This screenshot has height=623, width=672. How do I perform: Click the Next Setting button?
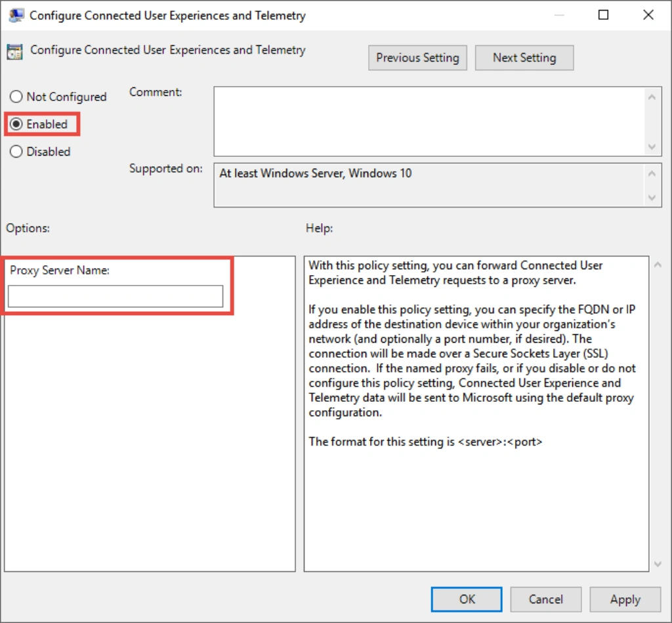tap(524, 58)
